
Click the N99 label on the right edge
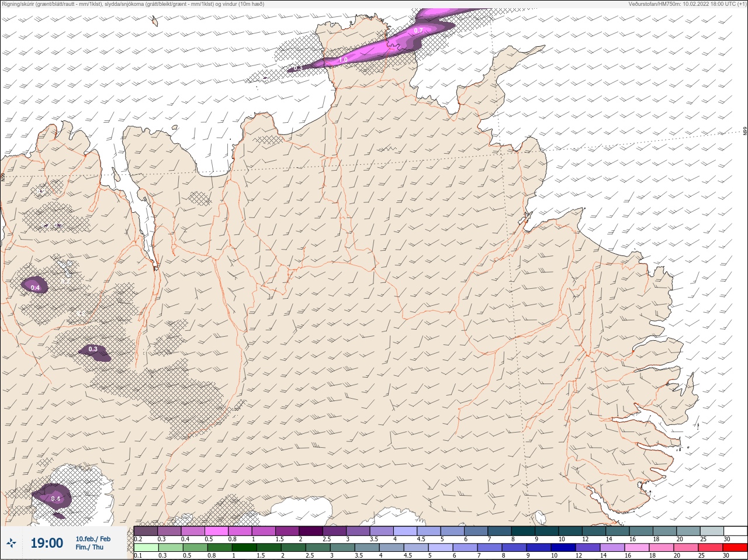745,132
